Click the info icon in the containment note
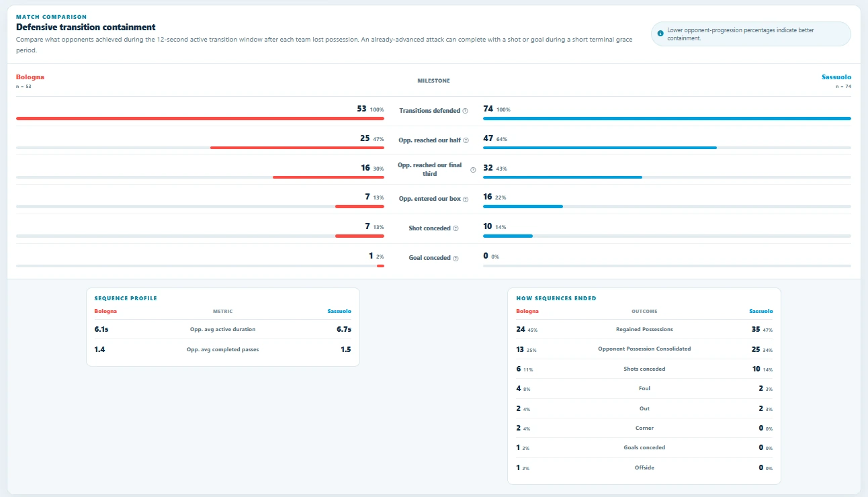The image size is (868, 497). click(x=660, y=32)
